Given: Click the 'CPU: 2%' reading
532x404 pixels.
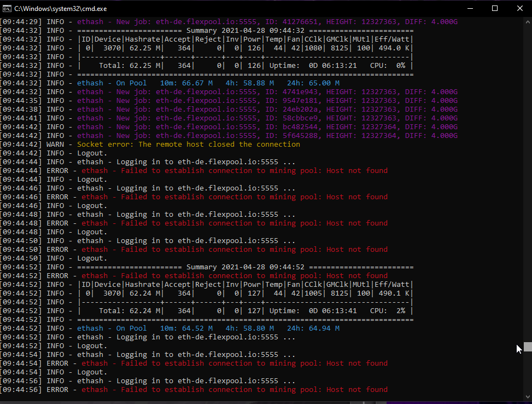Looking at the screenshot, I should point(388,311).
